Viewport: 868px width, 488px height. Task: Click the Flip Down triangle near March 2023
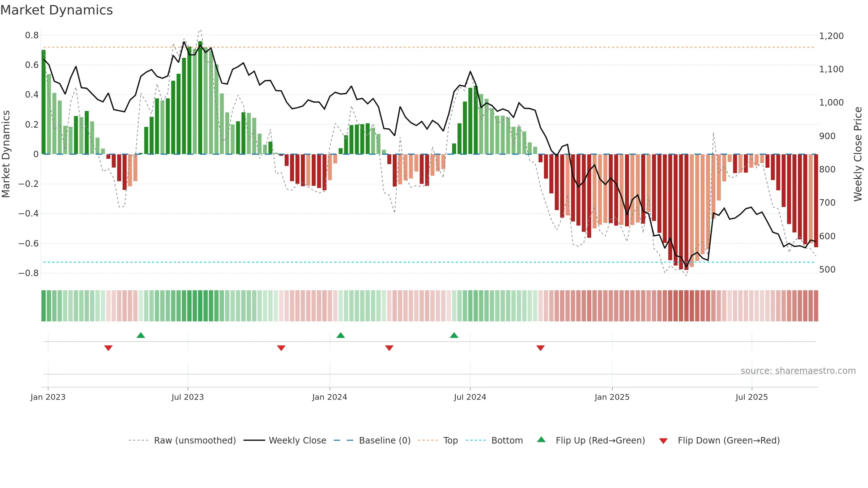[x=109, y=348]
